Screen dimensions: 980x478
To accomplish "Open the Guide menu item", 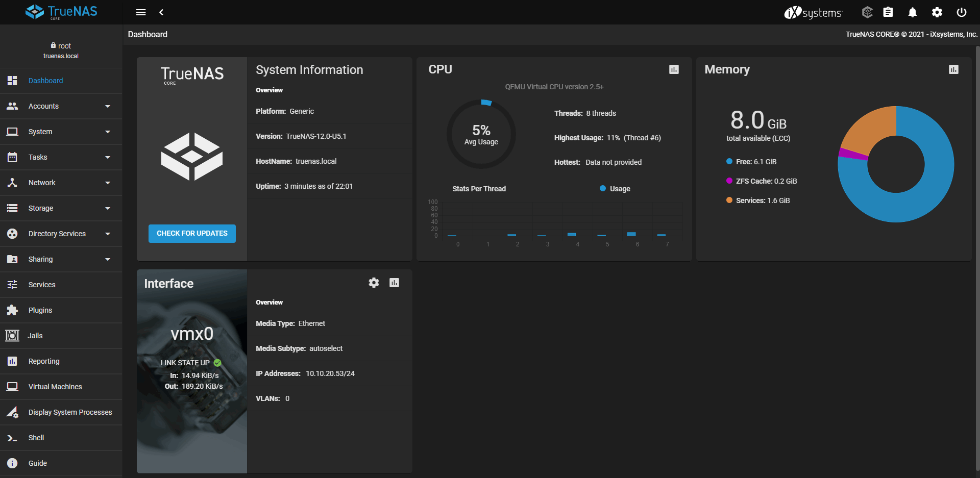I will pos(61,463).
